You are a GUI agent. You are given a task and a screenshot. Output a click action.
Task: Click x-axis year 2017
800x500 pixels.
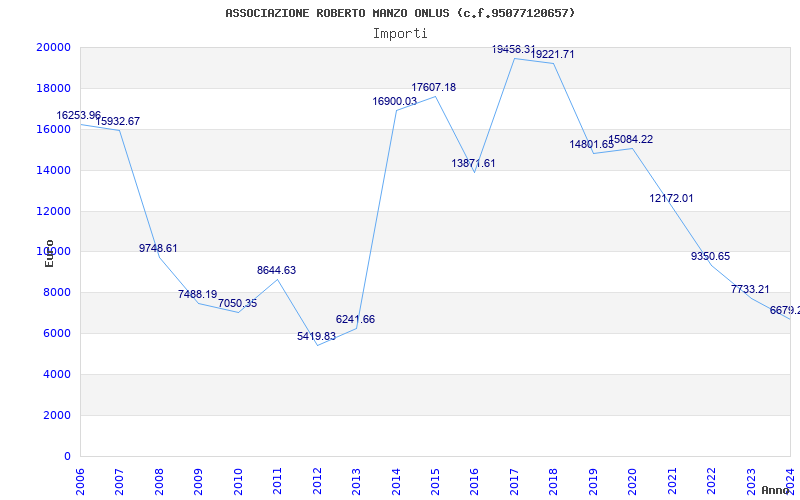pos(514,481)
